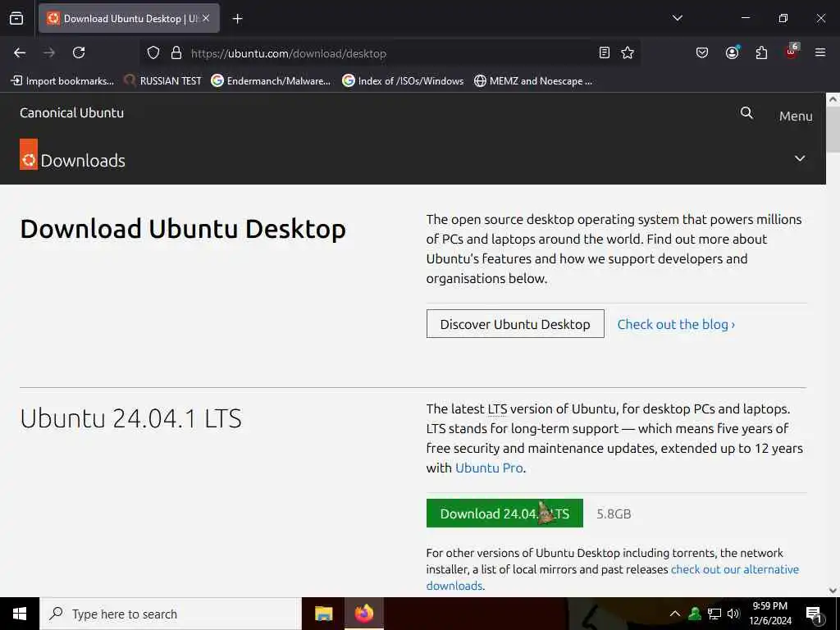Click the Downloads section title

point(83,161)
